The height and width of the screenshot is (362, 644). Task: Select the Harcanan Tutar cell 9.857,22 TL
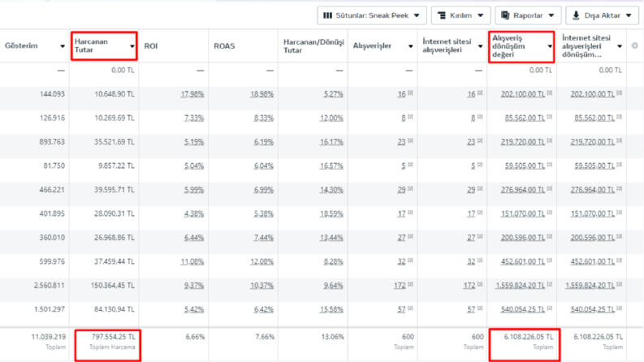pyautogui.click(x=116, y=166)
